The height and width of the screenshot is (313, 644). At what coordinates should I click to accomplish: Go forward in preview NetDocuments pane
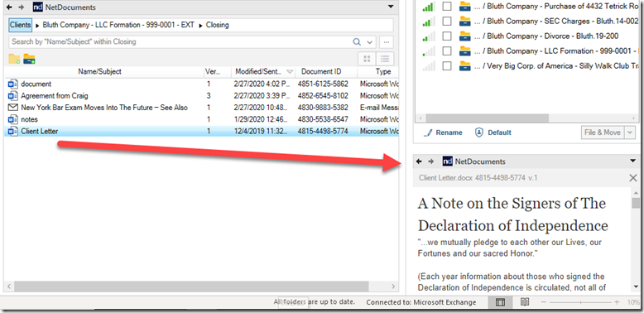pyautogui.click(x=430, y=161)
